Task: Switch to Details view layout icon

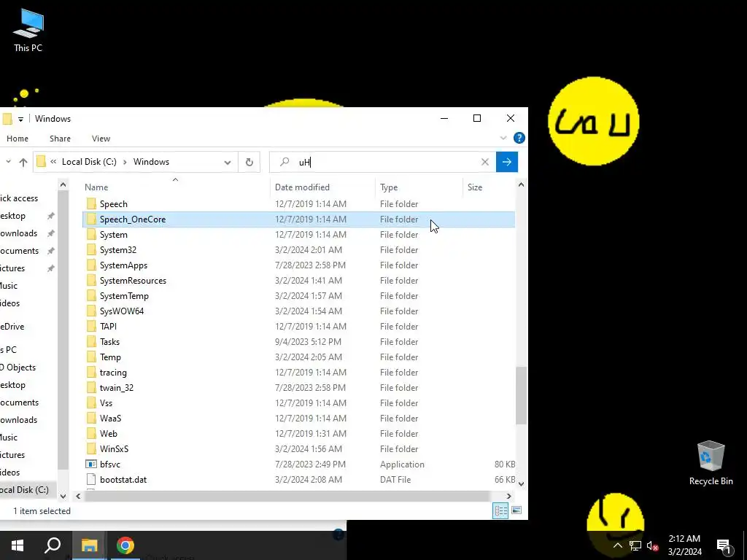Action: click(x=500, y=511)
